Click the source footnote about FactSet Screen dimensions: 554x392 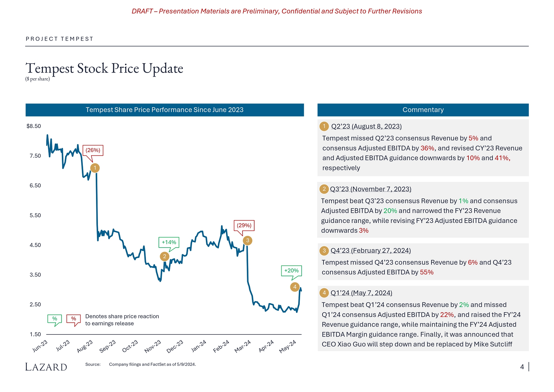click(152, 364)
